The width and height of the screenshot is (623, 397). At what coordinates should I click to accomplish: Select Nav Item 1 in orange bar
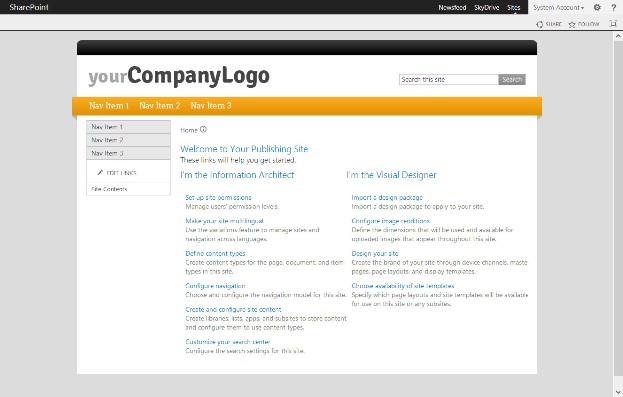coord(109,106)
